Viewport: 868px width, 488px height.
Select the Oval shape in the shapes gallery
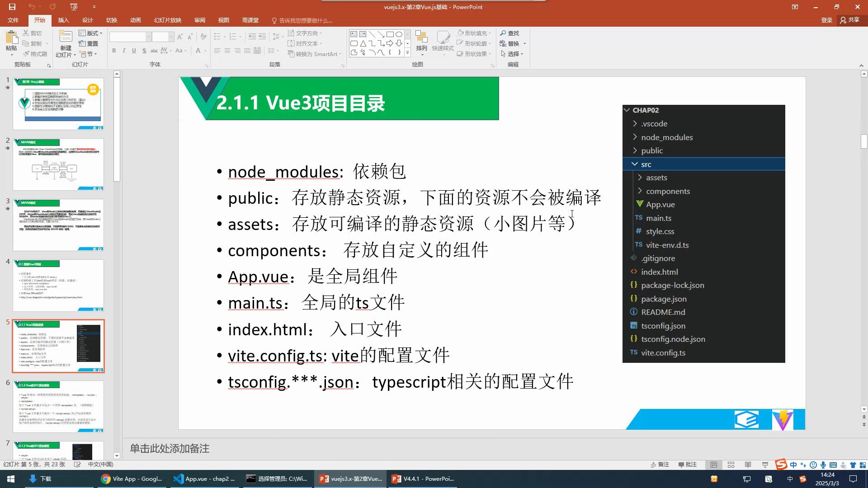coord(399,34)
